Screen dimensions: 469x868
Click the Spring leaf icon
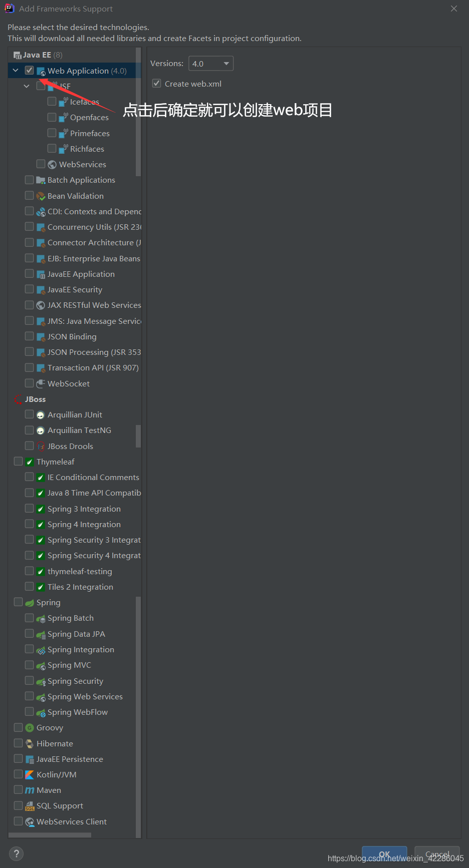pos(30,603)
